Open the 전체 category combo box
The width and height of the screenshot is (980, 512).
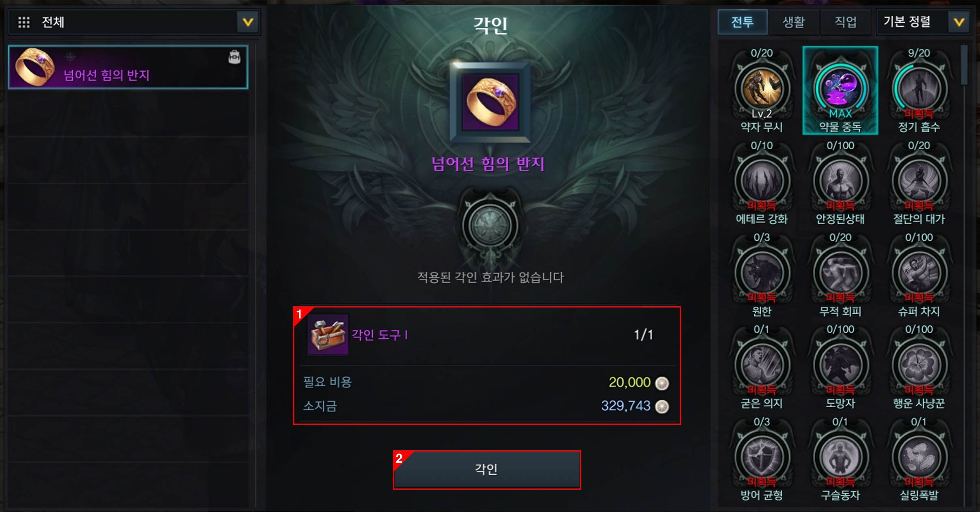pyautogui.click(x=134, y=22)
